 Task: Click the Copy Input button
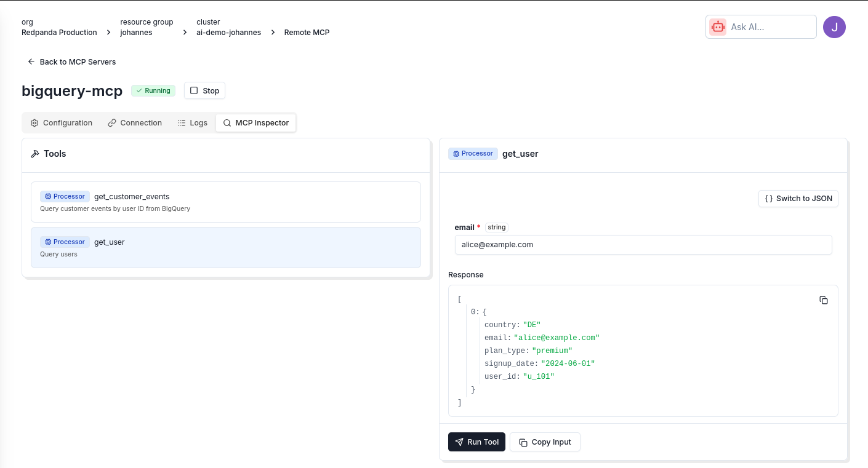(545, 442)
